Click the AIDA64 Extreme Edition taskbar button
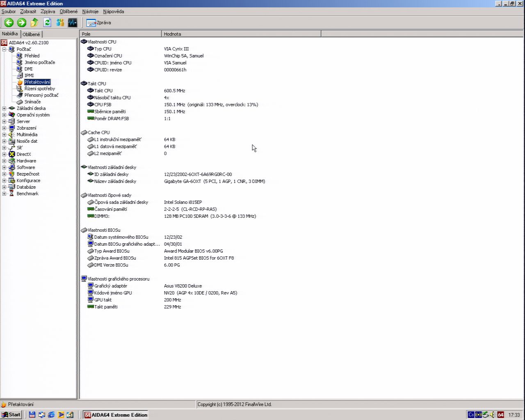 [115, 415]
